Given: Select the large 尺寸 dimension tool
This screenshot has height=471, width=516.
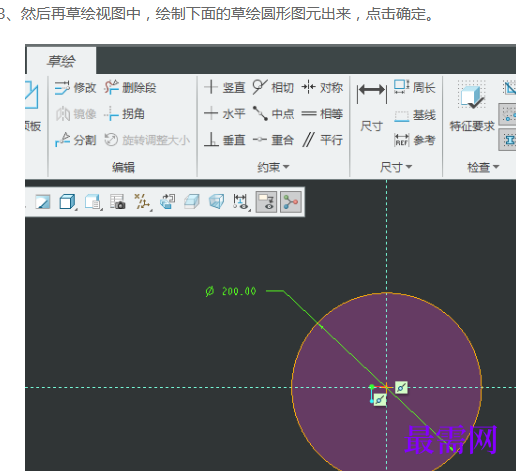Looking at the screenshot, I should 372,107.
